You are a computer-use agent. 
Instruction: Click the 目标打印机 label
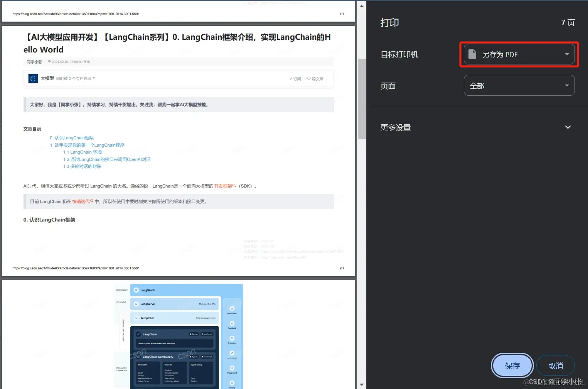(399, 54)
